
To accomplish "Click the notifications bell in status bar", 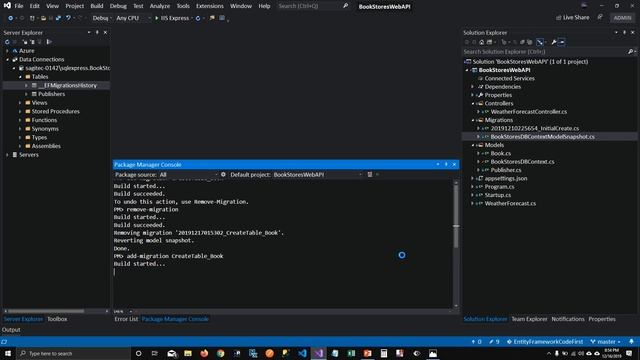I will (x=631, y=342).
